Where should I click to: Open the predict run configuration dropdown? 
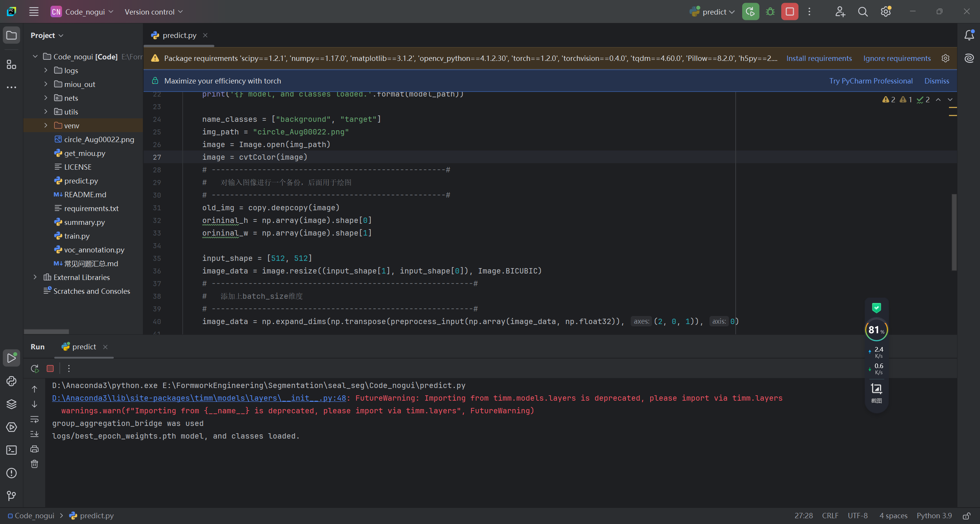(715, 12)
